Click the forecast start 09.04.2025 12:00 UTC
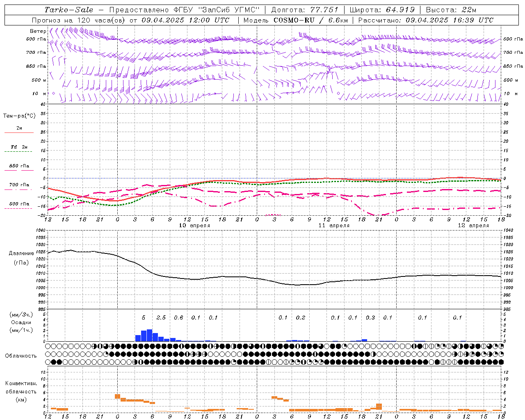 pos(185,20)
